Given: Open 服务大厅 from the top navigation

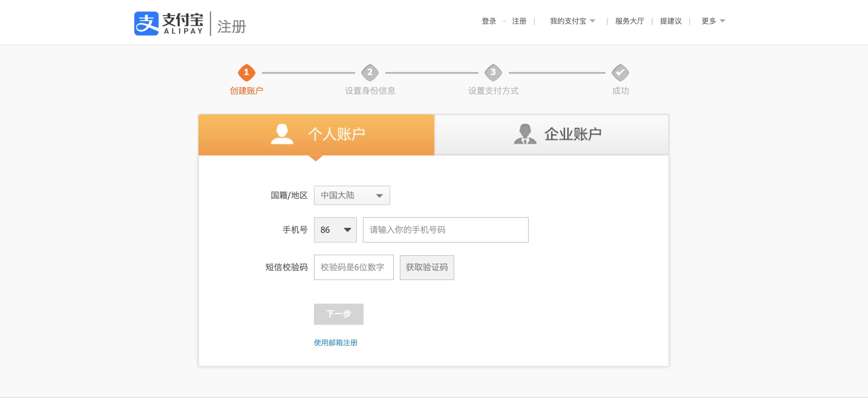Looking at the screenshot, I should [x=629, y=21].
